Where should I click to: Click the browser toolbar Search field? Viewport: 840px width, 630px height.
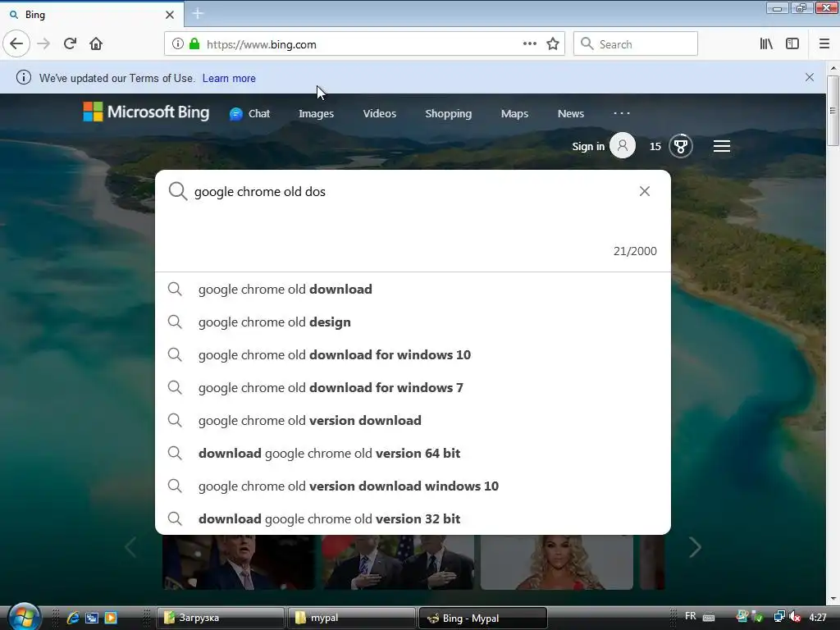pyautogui.click(x=636, y=44)
